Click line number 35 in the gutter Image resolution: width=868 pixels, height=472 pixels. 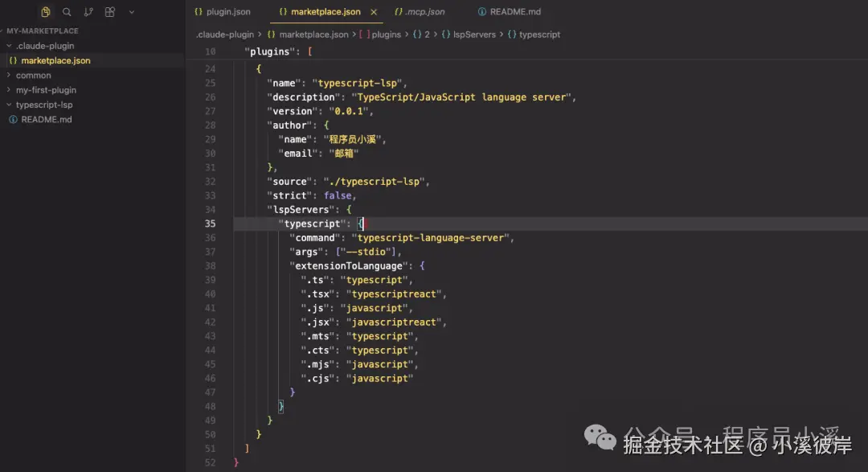(x=210, y=223)
